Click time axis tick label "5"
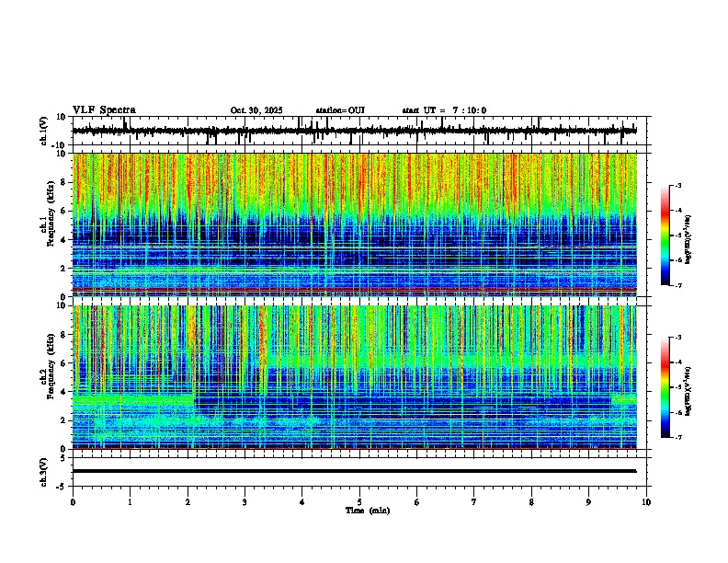Image resolution: width=728 pixels, height=563 pixels. click(x=359, y=502)
